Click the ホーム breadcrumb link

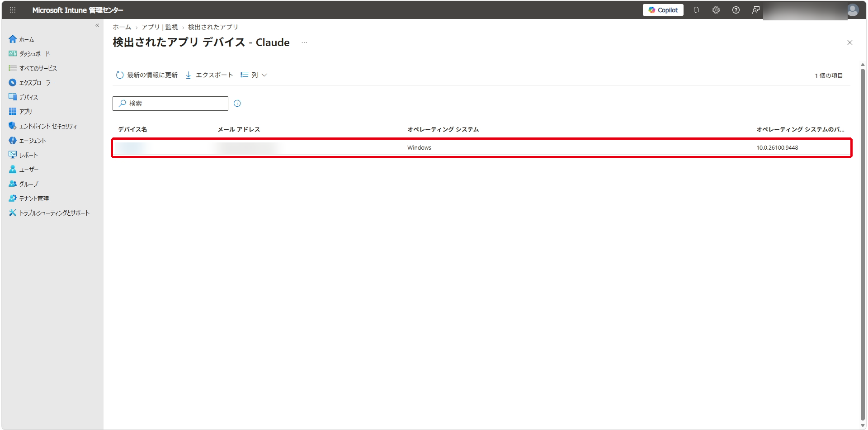point(122,27)
